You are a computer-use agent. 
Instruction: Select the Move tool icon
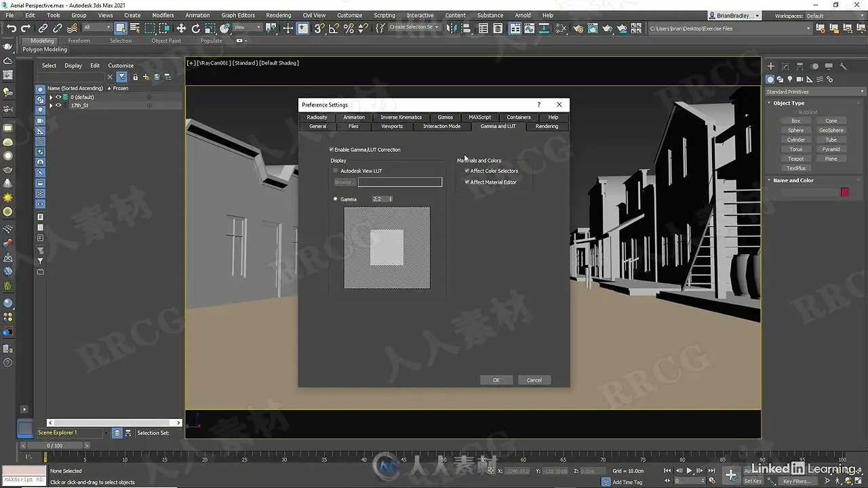(181, 28)
